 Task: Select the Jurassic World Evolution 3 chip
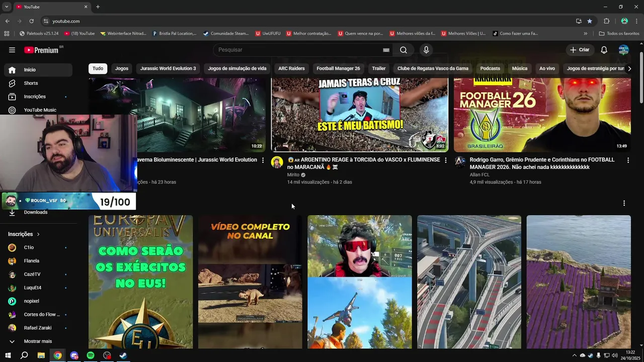168,68
